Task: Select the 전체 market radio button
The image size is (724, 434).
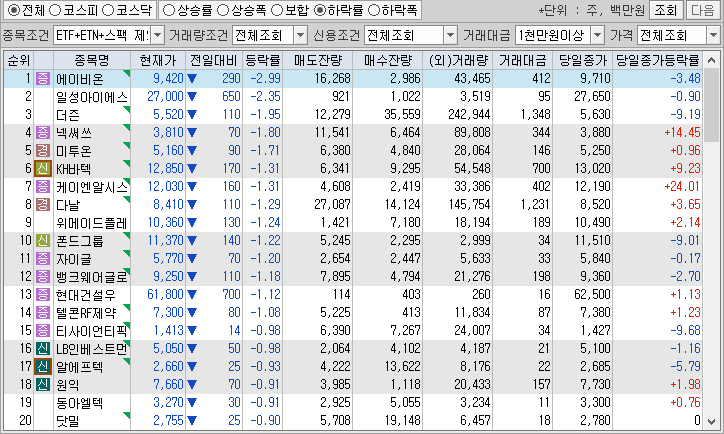Action: [14, 10]
